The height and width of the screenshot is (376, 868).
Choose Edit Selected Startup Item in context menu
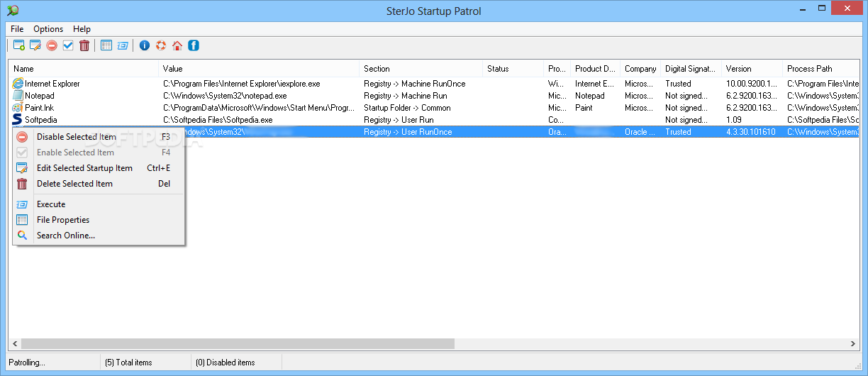pos(99,168)
